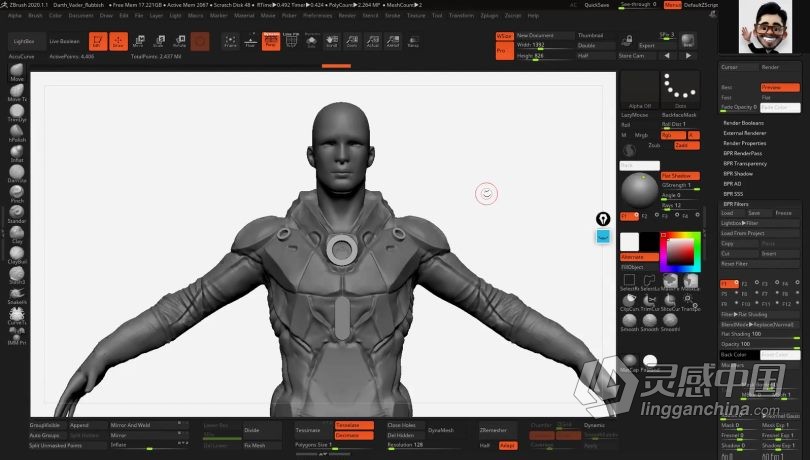Click the Zoom canvas icon
Viewport: 810px width, 460px height.
tap(352, 41)
